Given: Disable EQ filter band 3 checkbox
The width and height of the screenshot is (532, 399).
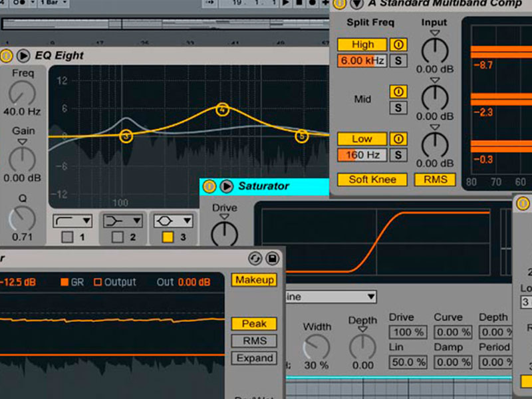Looking at the screenshot, I should click(167, 236).
